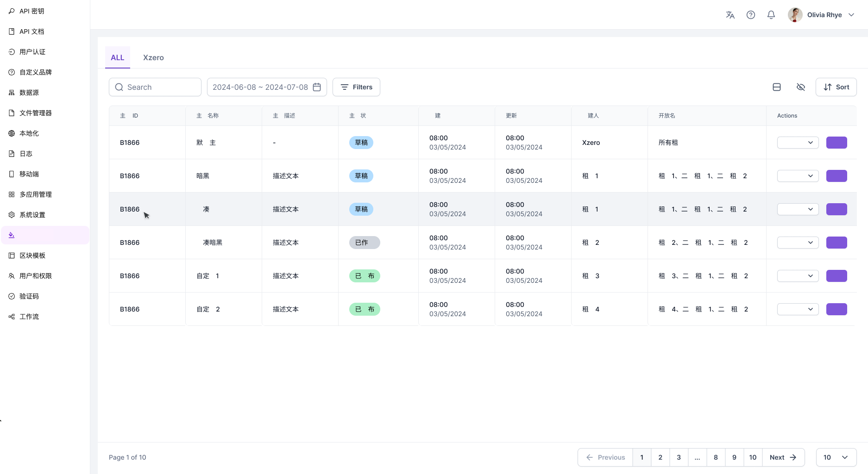Open actions dropdown in 紧凑暗黑 row
868x474 pixels.
[x=798, y=243]
